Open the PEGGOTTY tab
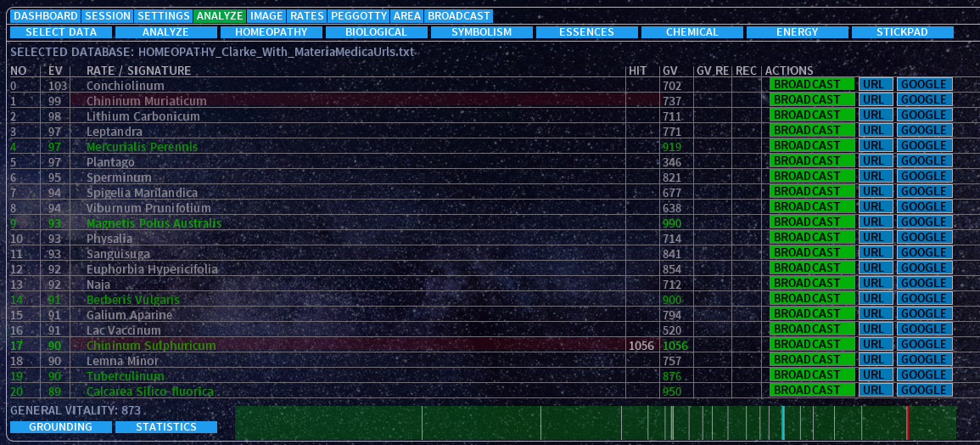Image resolution: width=980 pixels, height=445 pixels. pos(358,16)
